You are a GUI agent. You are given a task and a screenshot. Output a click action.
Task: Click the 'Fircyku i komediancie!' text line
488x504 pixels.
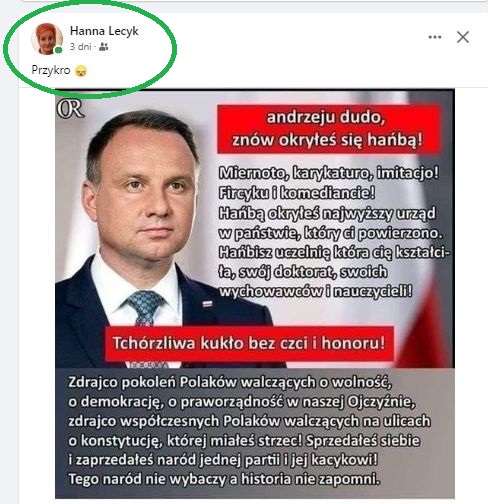click(x=297, y=193)
